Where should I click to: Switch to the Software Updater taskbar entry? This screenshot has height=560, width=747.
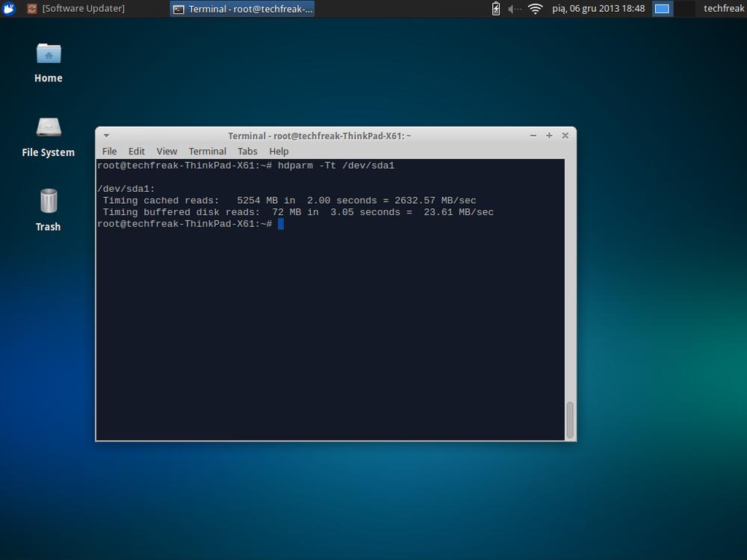pos(75,8)
